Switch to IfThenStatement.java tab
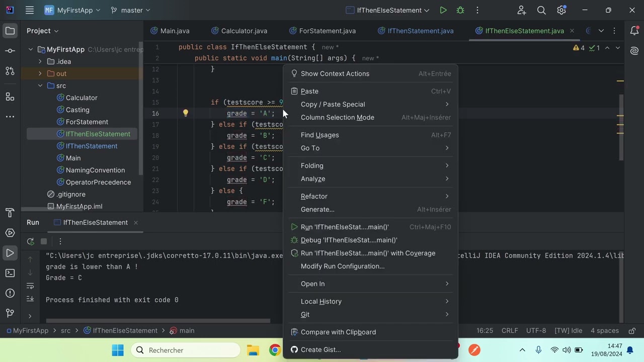The width and height of the screenshot is (644, 362). tap(415, 31)
